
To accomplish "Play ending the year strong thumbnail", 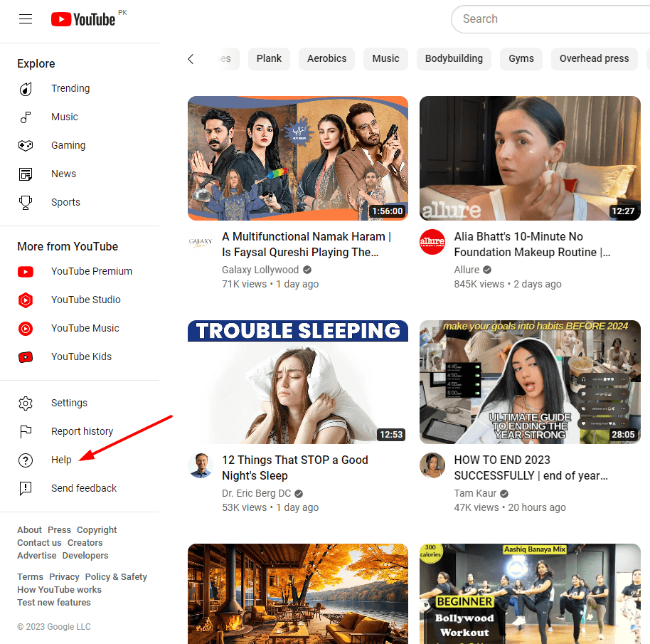I will point(530,382).
